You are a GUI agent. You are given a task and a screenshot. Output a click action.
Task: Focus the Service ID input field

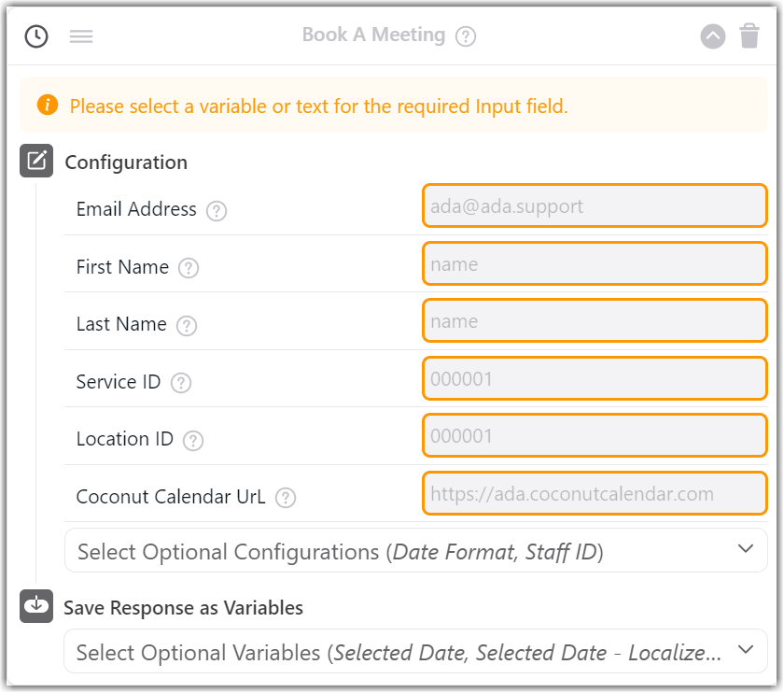pyautogui.click(x=595, y=378)
